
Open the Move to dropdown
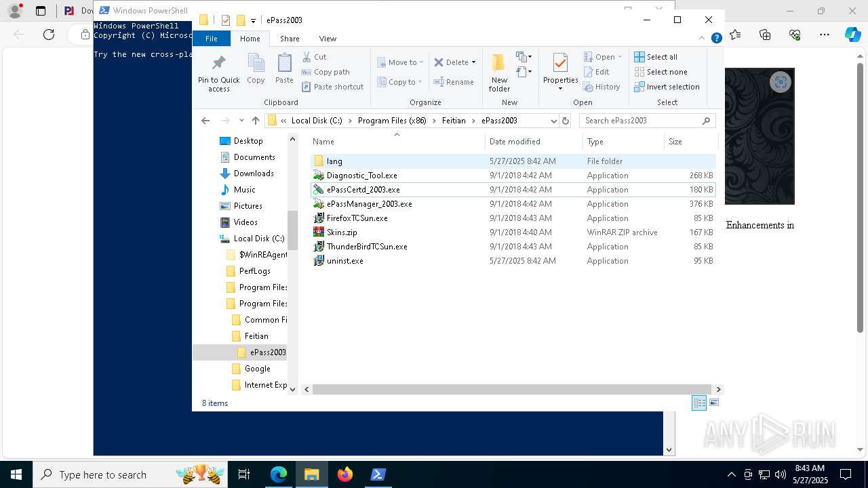400,62
